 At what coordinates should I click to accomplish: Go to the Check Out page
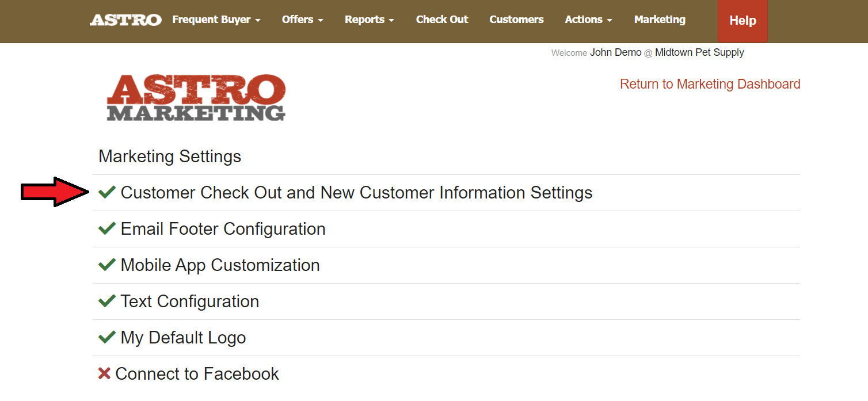pos(442,20)
